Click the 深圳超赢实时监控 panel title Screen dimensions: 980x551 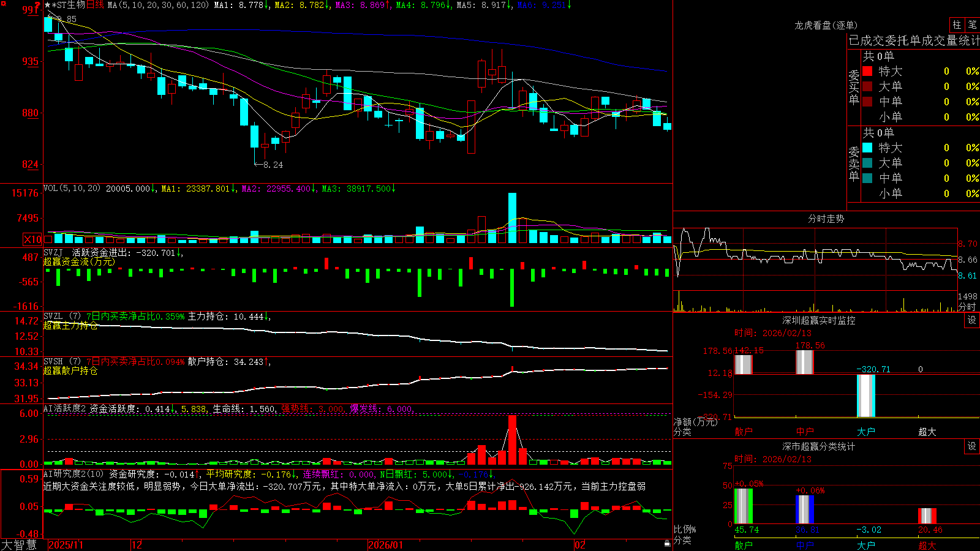point(819,320)
